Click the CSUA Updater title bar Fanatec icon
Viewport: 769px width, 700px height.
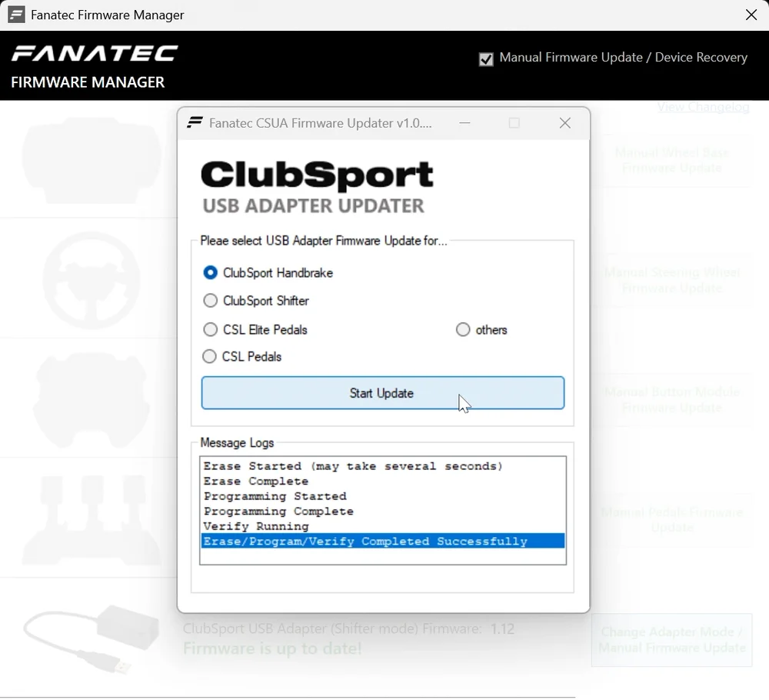[195, 122]
